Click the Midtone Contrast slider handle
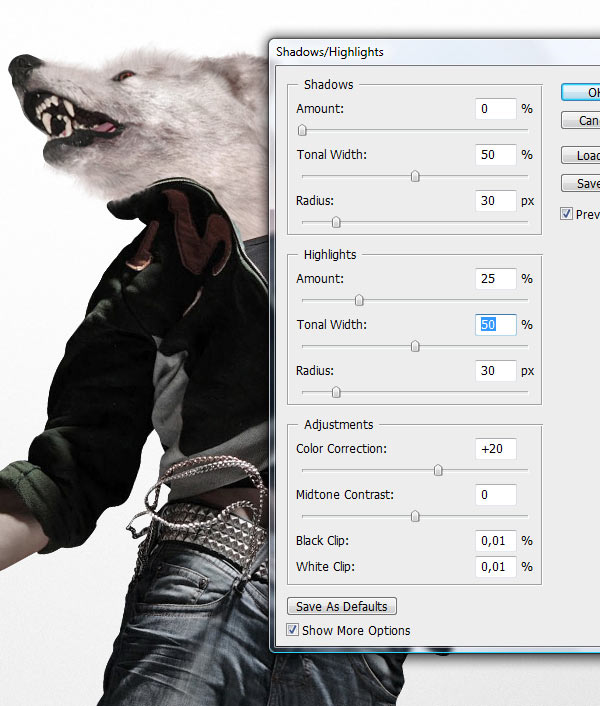The image size is (600, 706). [415, 516]
